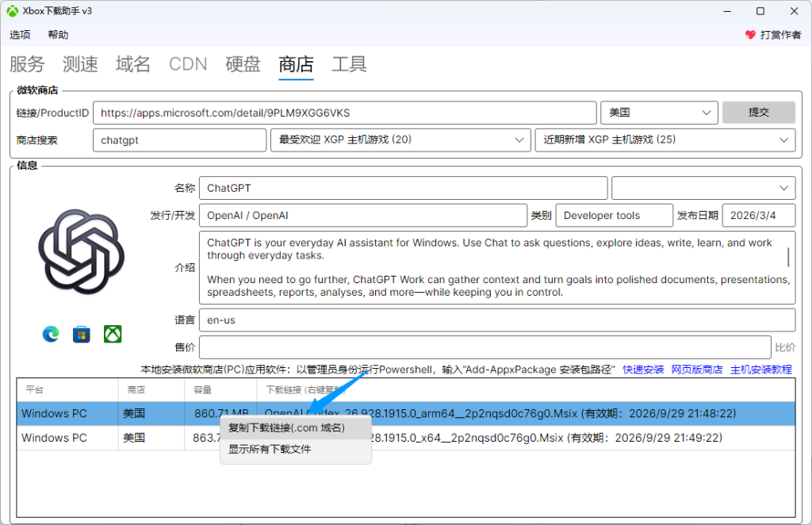This screenshot has height=525, width=812.
Task: Click the 发布日期 field 2026/3/4
Action: [x=759, y=216]
